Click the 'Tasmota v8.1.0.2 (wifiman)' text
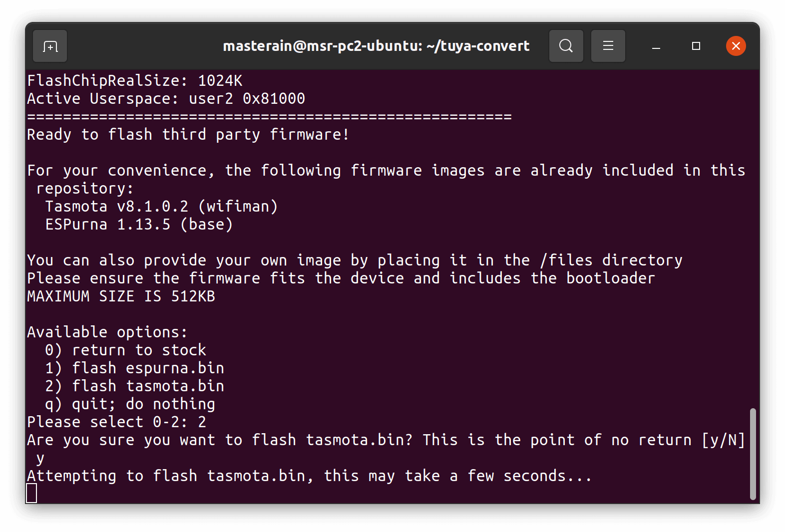Image resolution: width=785 pixels, height=532 pixels. [161, 207]
